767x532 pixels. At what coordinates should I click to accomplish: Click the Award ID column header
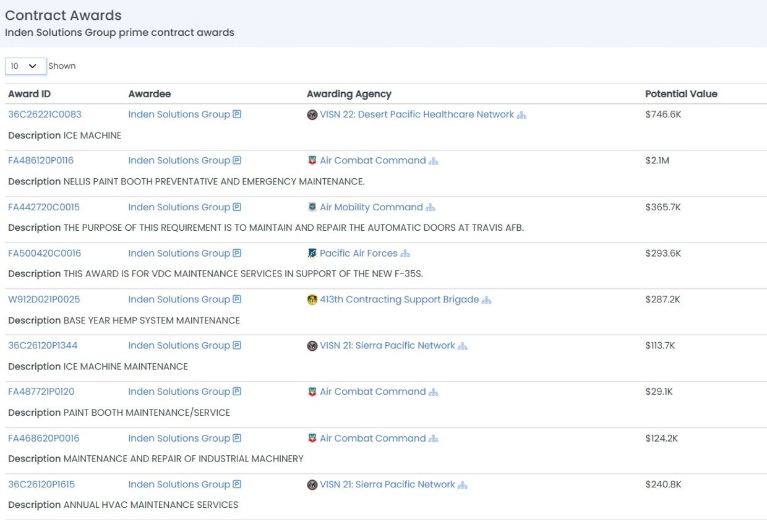29,94
